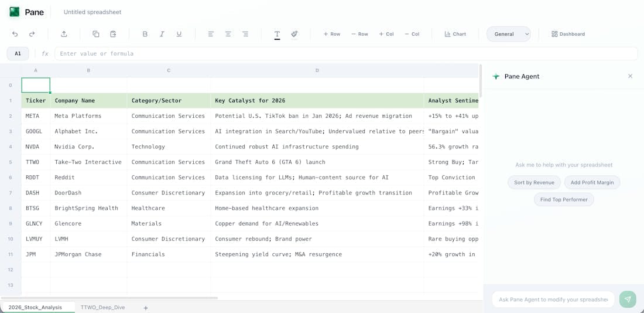This screenshot has width=644, height=313.
Task: Select row 5 header
Action: coord(11,162)
